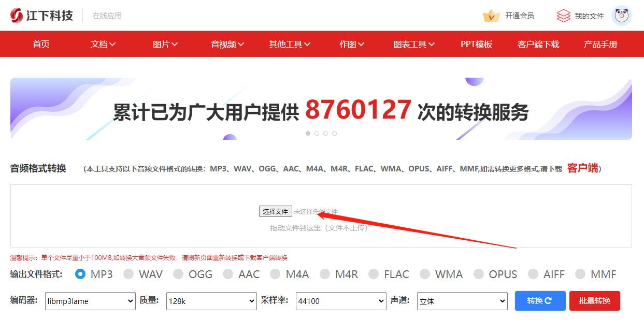Select the WAV output format
The image size is (644, 334).
tap(128, 274)
